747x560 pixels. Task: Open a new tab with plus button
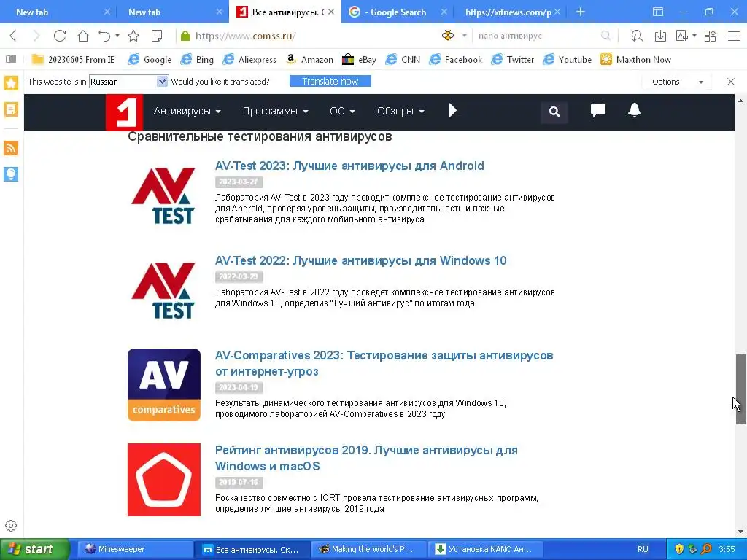(x=580, y=12)
